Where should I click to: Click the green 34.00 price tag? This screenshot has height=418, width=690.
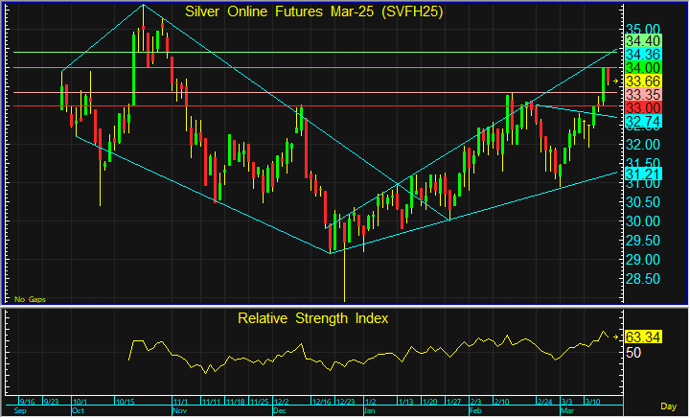coord(641,67)
